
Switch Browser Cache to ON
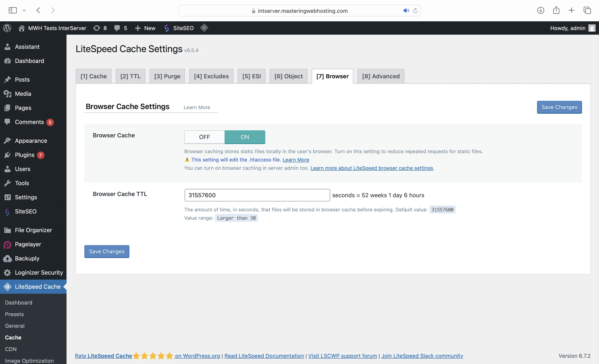click(x=245, y=137)
